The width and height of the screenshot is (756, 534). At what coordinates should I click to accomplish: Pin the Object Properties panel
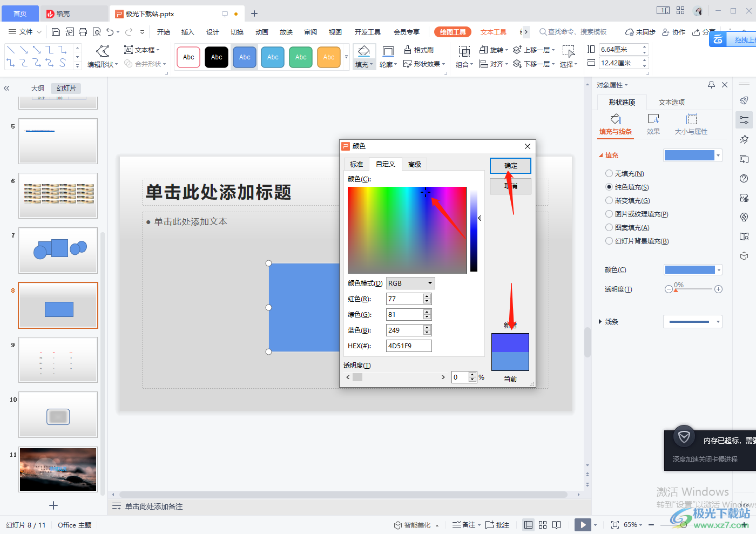(711, 85)
